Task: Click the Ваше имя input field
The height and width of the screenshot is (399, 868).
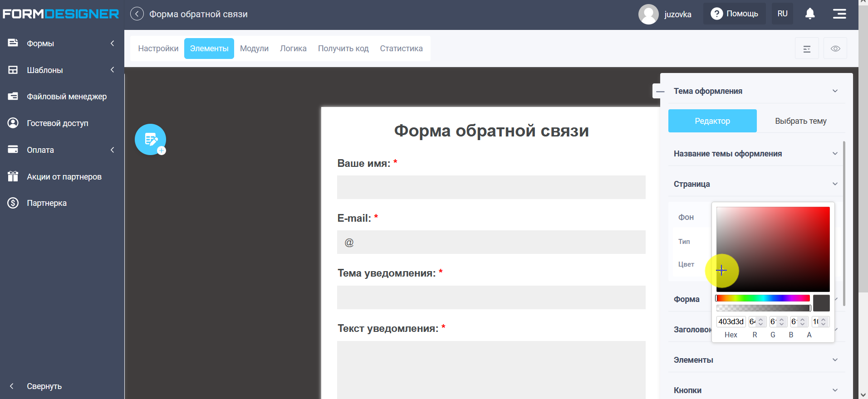Action: coord(491,187)
